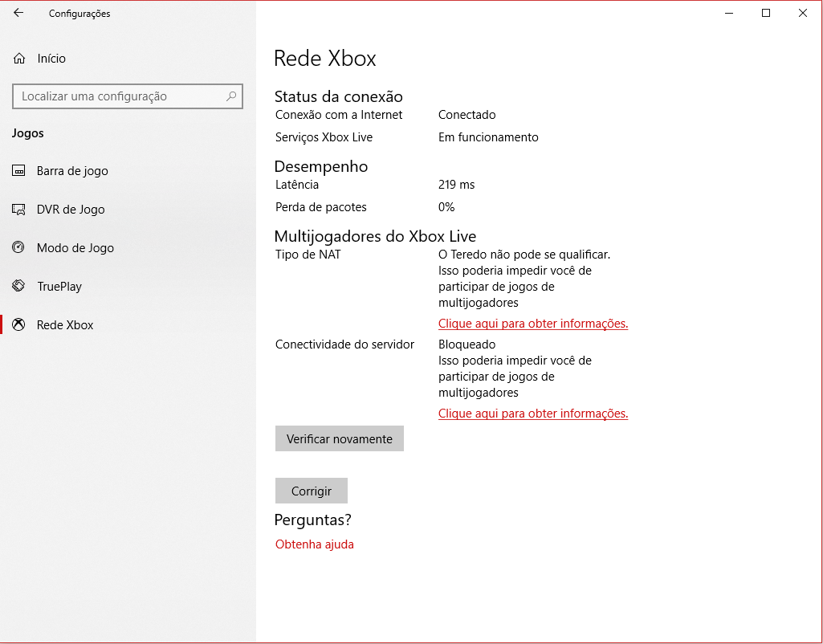This screenshot has width=823, height=644.
Task: Click the Teredo não pode se qualificar text
Action: point(524,255)
